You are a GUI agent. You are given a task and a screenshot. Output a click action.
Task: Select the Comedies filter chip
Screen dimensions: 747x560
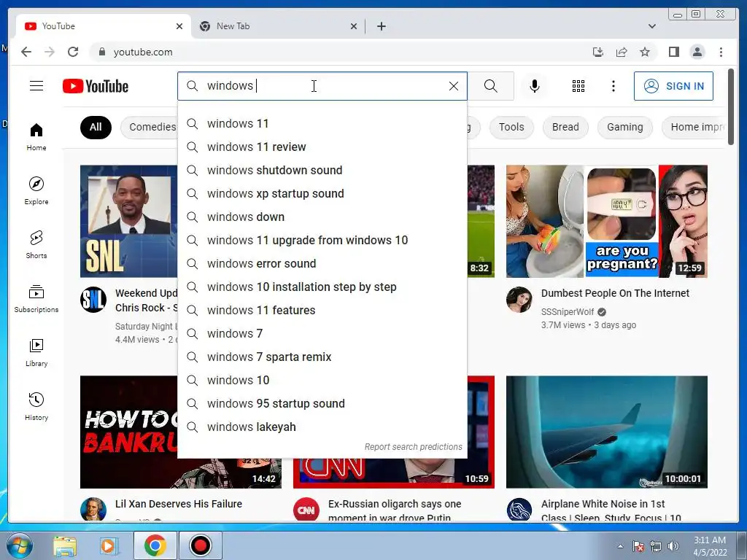[149, 127]
